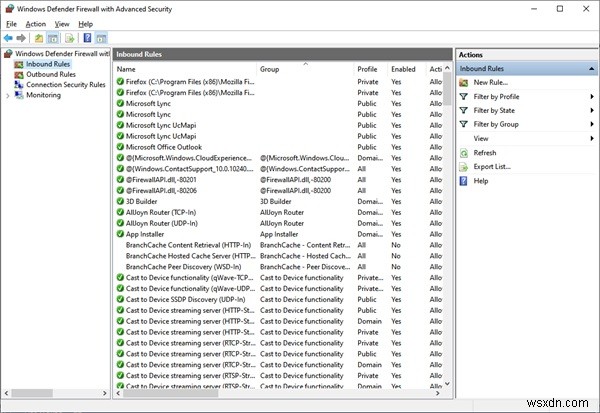Click the Help action link

[481, 181]
